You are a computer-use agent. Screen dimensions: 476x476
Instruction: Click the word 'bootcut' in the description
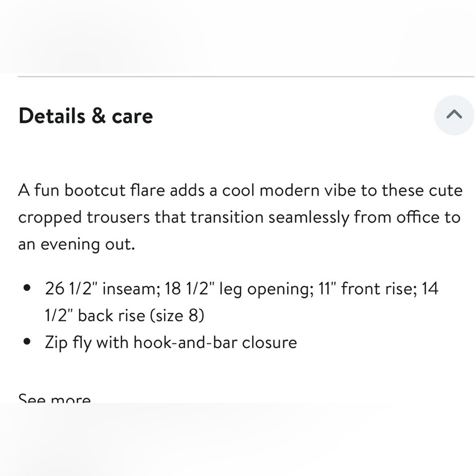pyautogui.click(x=95, y=190)
